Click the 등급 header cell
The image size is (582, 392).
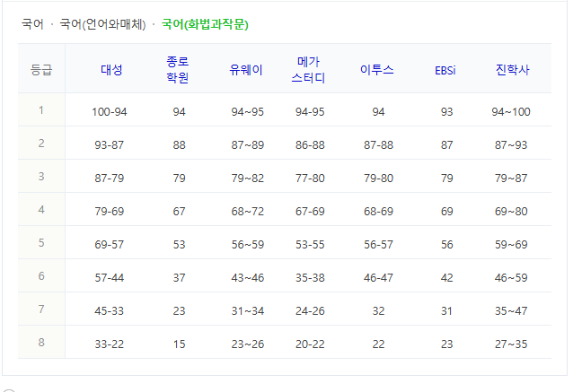pyautogui.click(x=41, y=69)
